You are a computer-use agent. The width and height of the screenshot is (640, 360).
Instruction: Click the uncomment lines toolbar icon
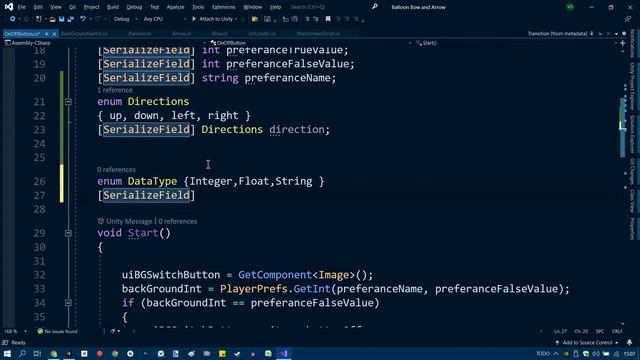316,19
